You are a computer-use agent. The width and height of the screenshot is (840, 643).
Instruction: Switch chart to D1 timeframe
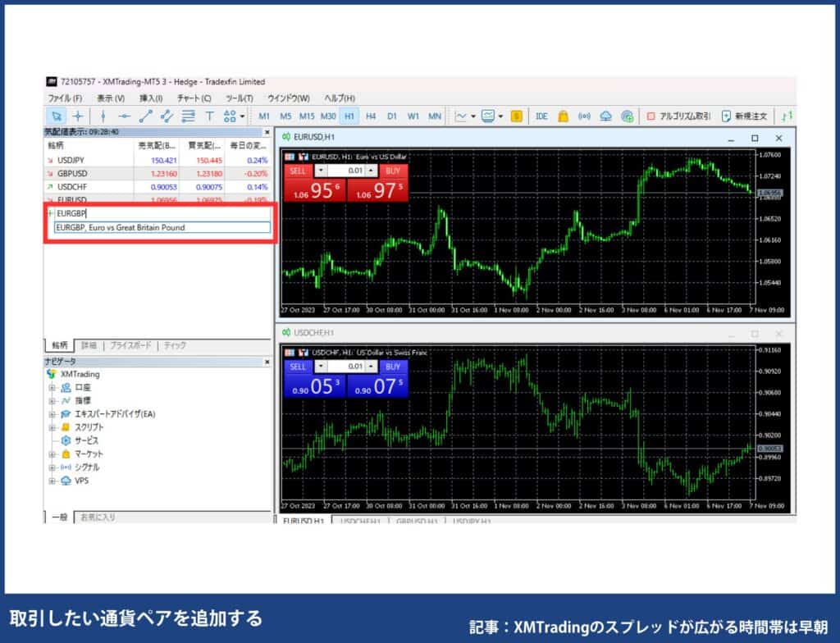(392, 116)
